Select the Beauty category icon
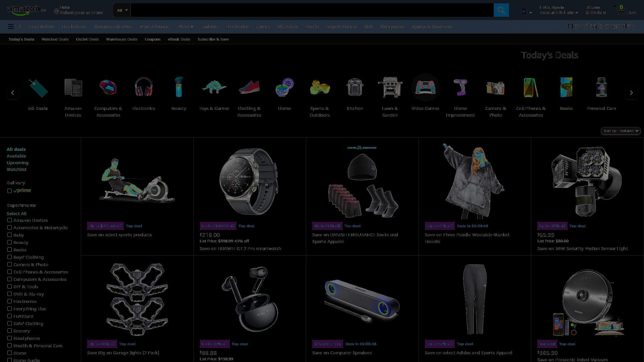 pyautogui.click(x=179, y=87)
